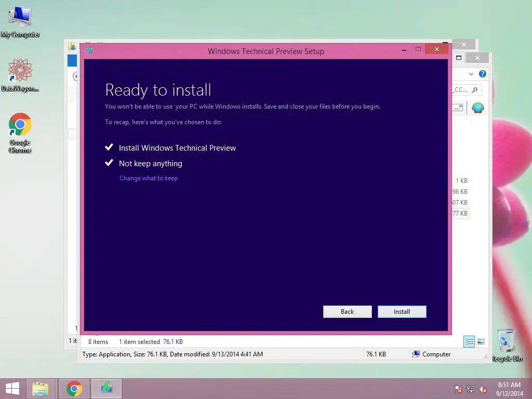Open network tray icon

[471, 389]
